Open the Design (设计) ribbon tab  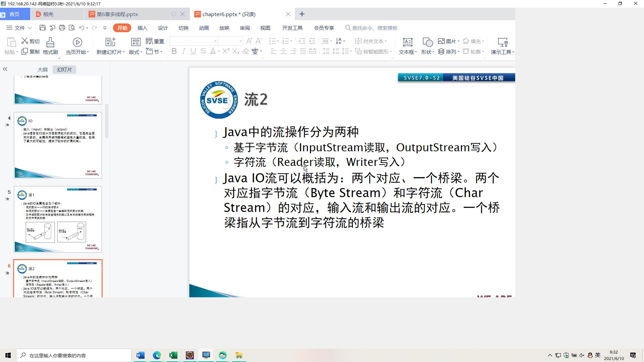click(163, 28)
